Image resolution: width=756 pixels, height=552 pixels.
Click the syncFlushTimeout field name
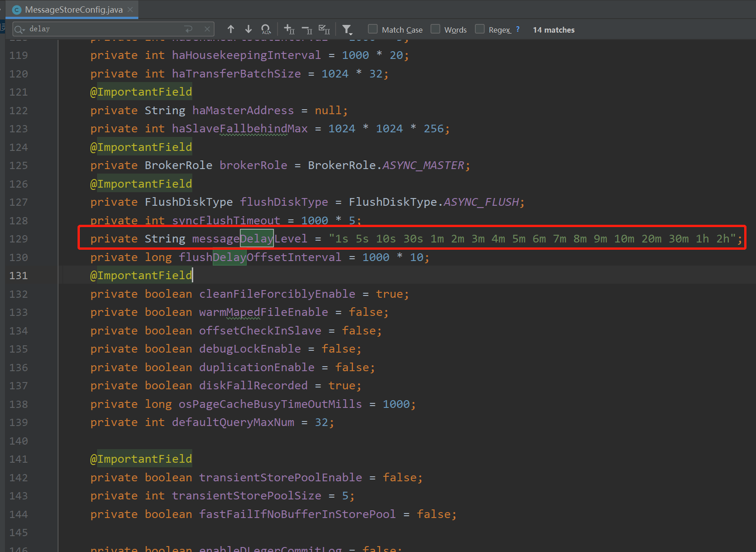coord(226,221)
